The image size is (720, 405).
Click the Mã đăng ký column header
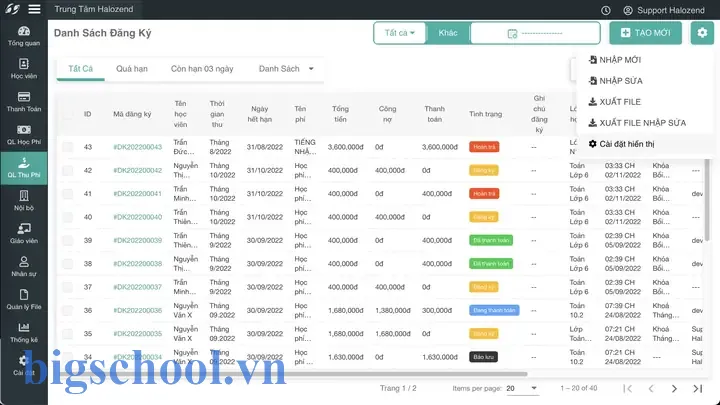coord(132,114)
